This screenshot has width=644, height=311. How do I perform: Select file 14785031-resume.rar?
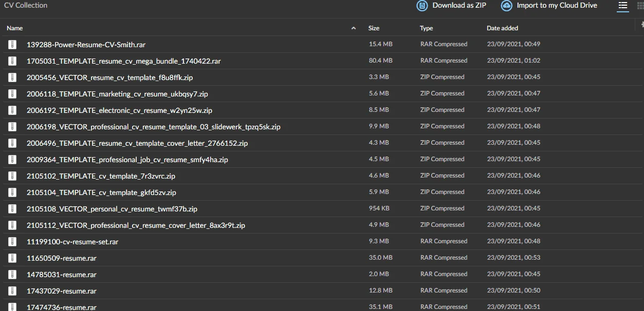point(62,275)
